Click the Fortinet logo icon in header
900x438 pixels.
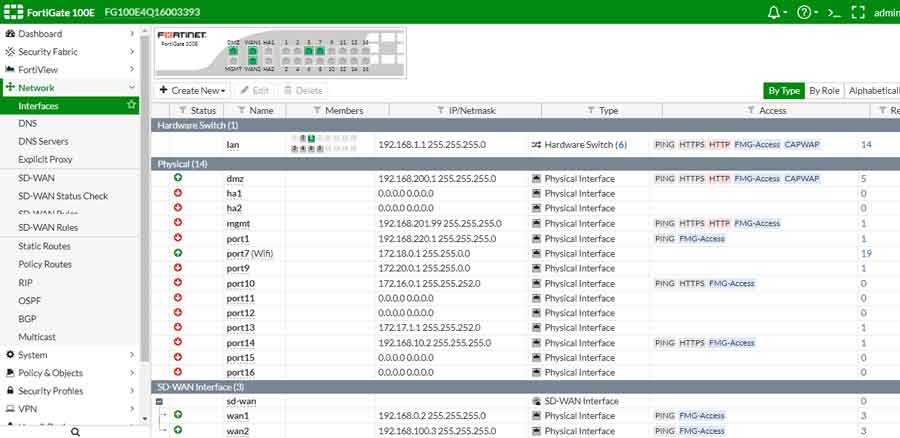pyautogui.click(x=13, y=12)
